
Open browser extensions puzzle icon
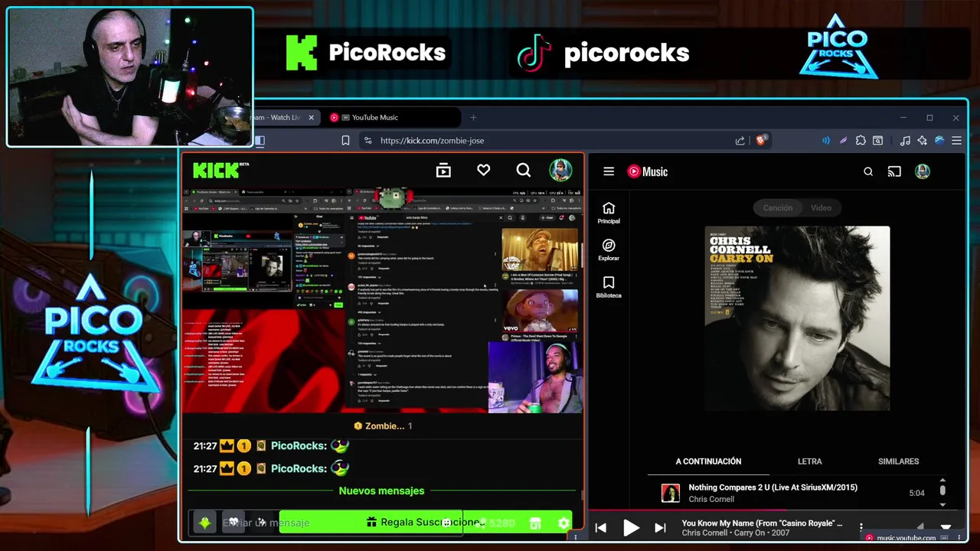coord(861,141)
